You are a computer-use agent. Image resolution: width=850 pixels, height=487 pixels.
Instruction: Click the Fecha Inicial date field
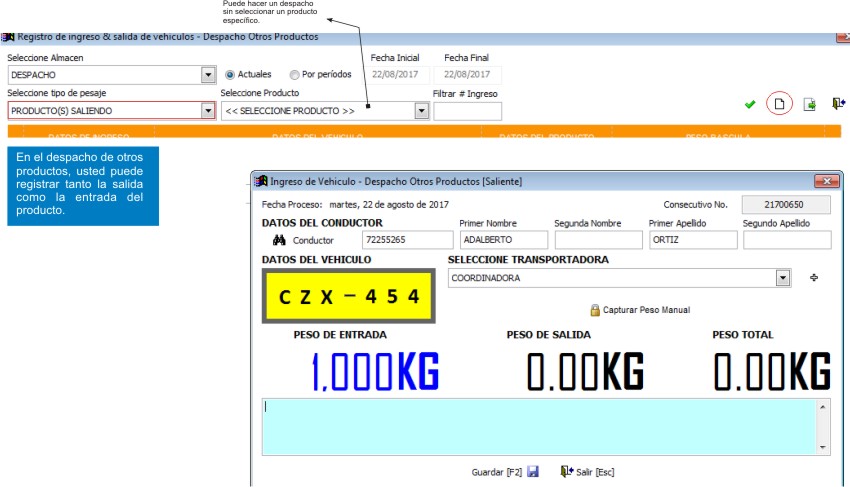[x=396, y=75]
